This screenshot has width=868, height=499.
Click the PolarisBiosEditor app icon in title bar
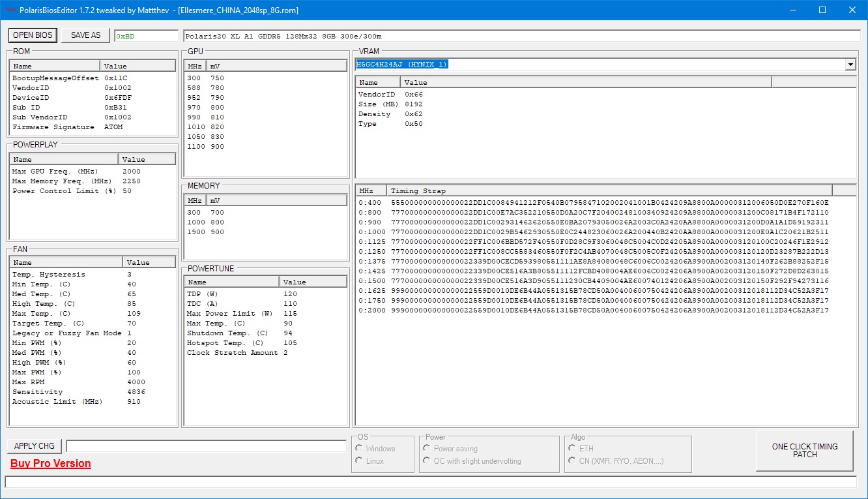tap(10, 10)
